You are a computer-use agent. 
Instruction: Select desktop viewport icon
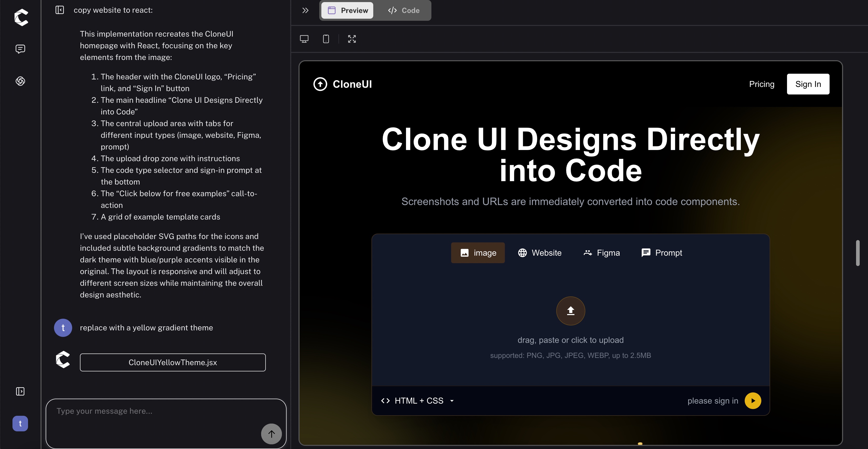(304, 39)
